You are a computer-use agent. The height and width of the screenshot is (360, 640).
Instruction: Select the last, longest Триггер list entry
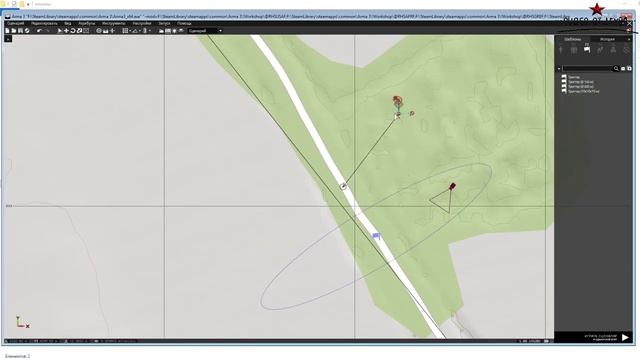coord(581,91)
